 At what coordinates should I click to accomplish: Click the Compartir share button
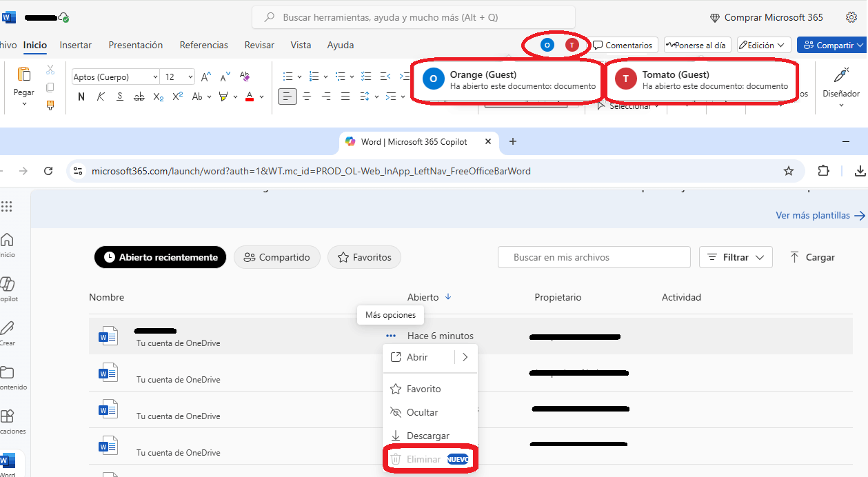[832, 45]
